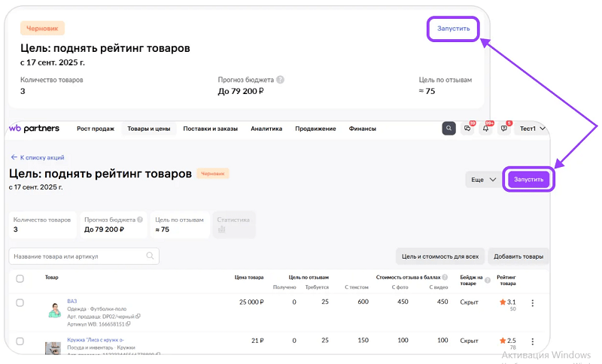Open the chat messages icon with a red badge

pos(467,129)
